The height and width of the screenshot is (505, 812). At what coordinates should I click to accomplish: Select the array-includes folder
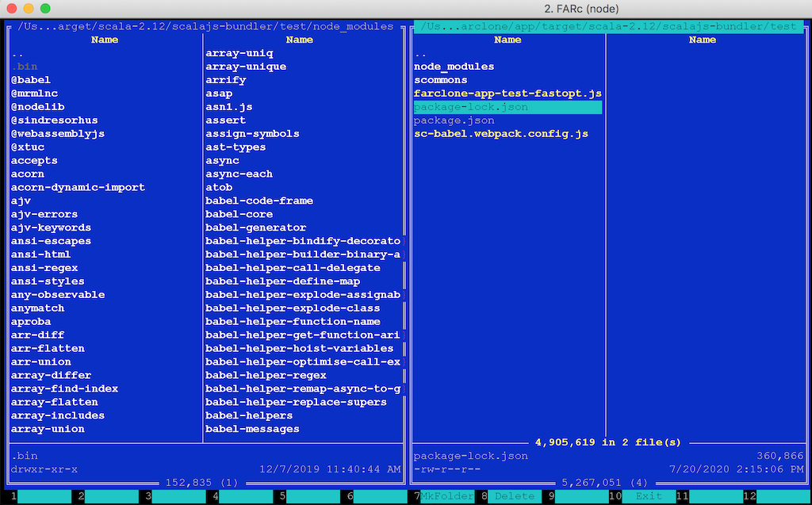58,415
